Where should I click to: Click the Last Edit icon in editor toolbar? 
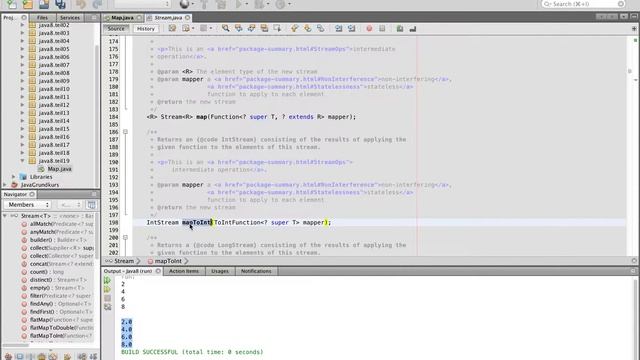(x=172, y=28)
